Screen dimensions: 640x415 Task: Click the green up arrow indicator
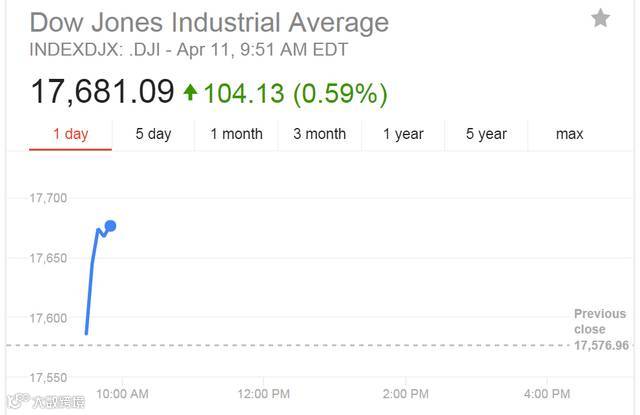coord(190,92)
